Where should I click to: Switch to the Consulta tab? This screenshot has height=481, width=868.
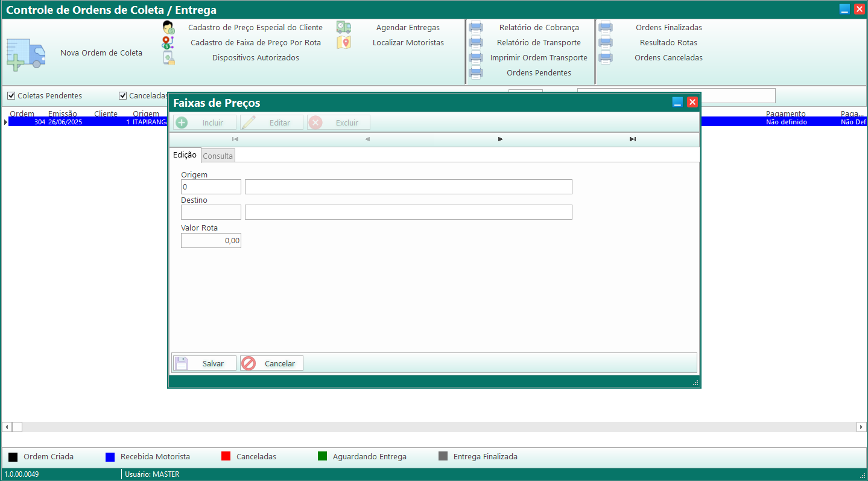point(218,156)
